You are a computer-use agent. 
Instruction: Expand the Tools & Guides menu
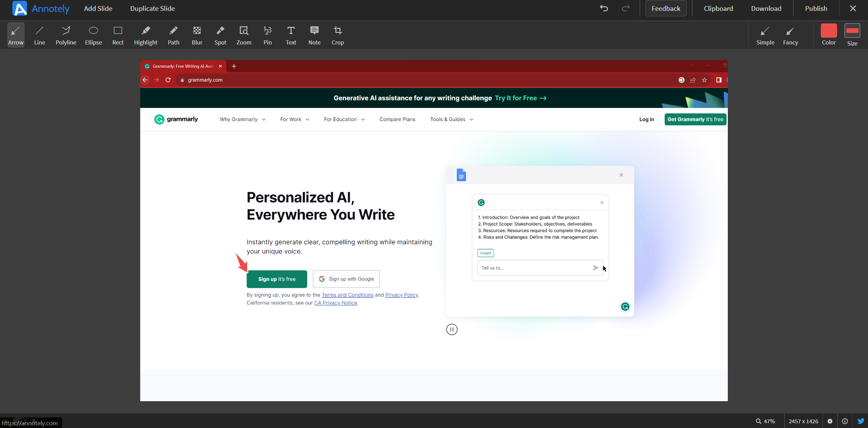451,119
